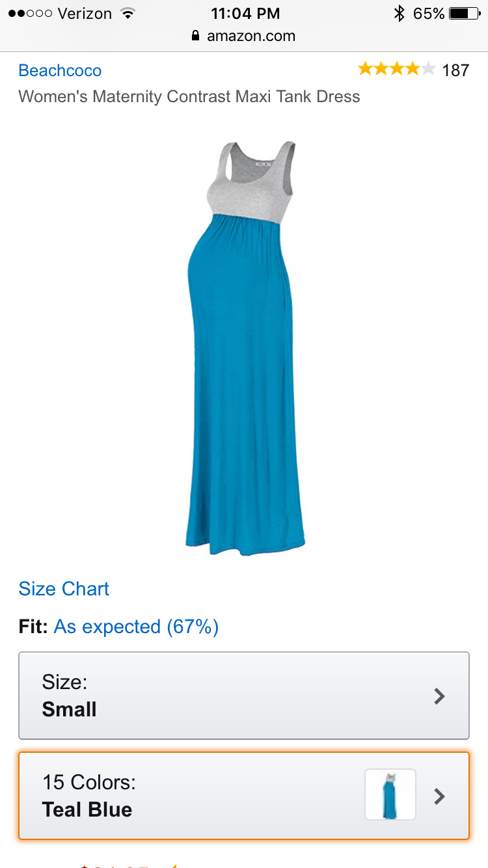Tap the Verizon signal strength dots
The width and height of the screenshot is (488, 868).
(x=30, y=13)
